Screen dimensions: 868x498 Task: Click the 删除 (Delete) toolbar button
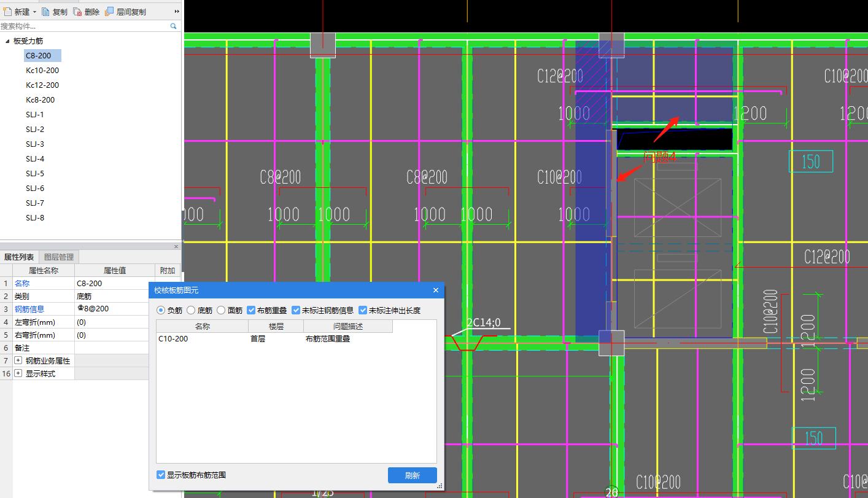(87, 12)
